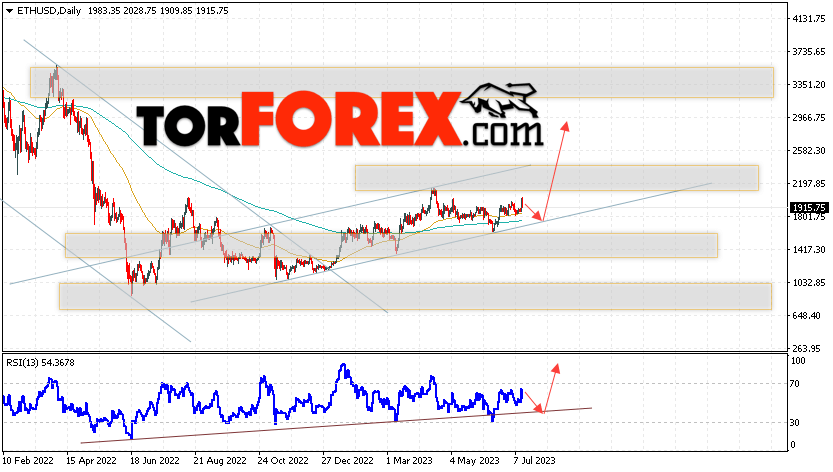
Task: Select the RSI(13) 54.3678 indicator label
Action: pos(40,363)
